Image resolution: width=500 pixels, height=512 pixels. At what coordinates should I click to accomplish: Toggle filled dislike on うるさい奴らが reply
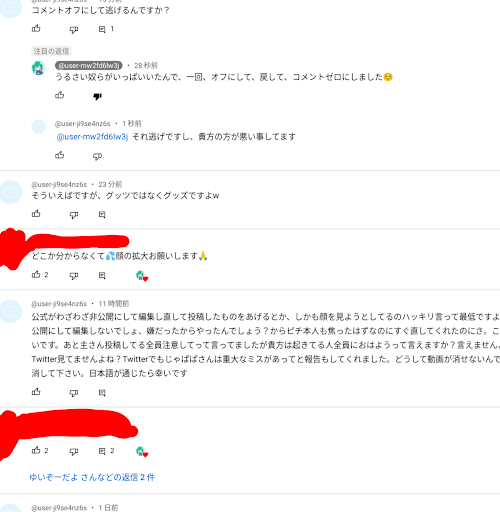(x=97, y=97)
